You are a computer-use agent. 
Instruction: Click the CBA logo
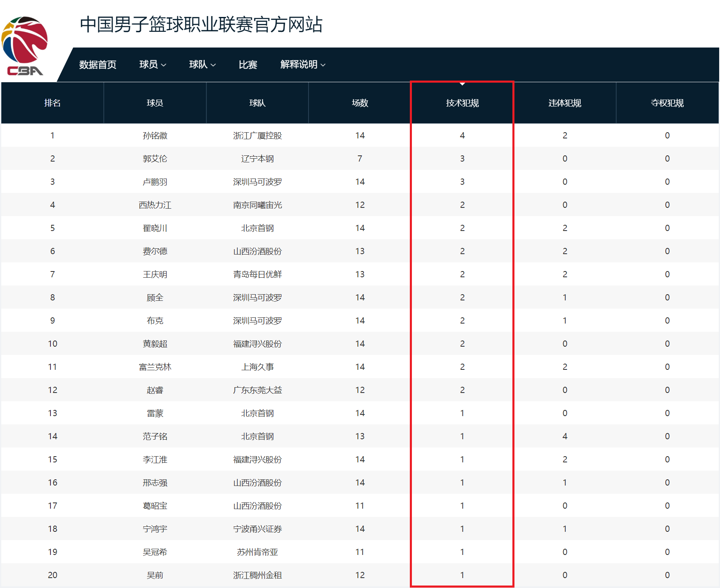[25, 46]
